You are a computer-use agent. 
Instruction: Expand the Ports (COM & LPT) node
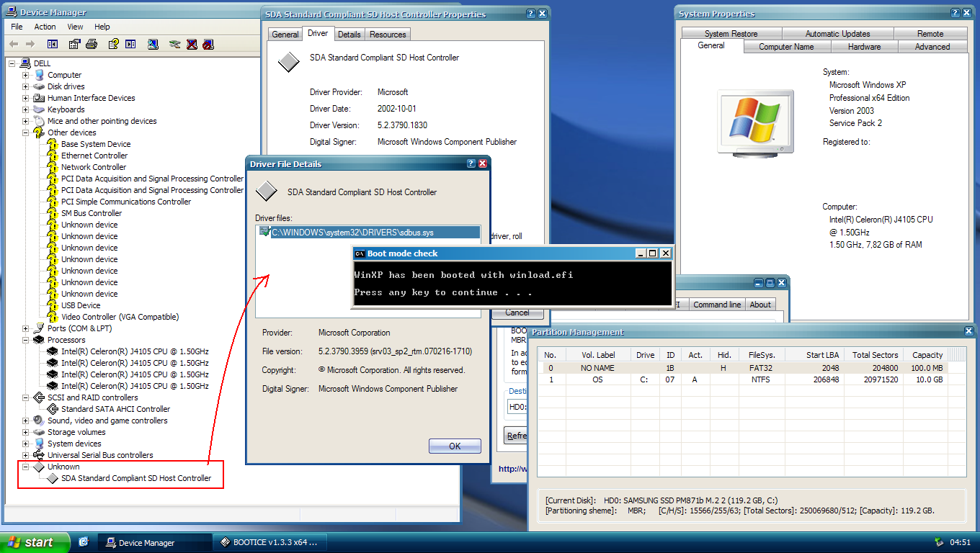(25, 328)
